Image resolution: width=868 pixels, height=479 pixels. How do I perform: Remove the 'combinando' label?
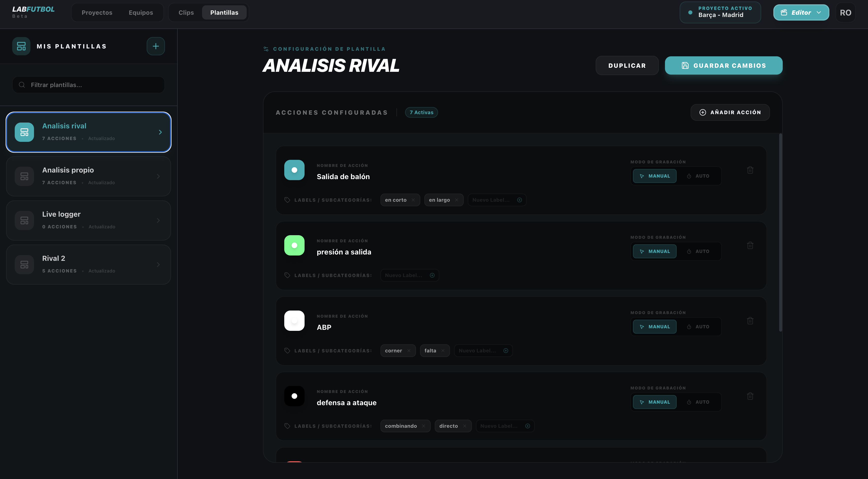click(424, 426)
